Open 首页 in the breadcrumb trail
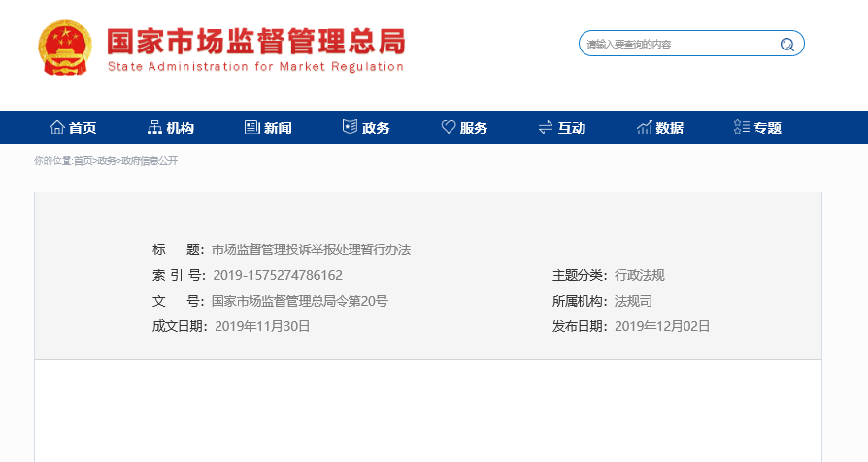 pyautogui.click(x=83, y=161)
